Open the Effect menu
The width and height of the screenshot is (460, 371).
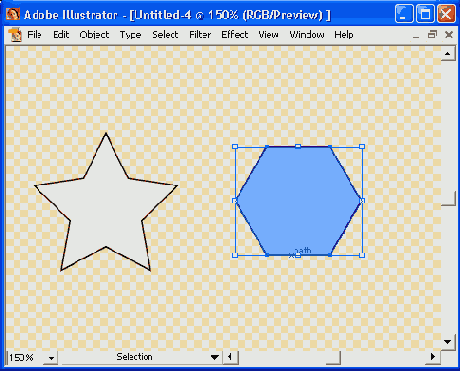pyautogui.click(x=235, y=35)
